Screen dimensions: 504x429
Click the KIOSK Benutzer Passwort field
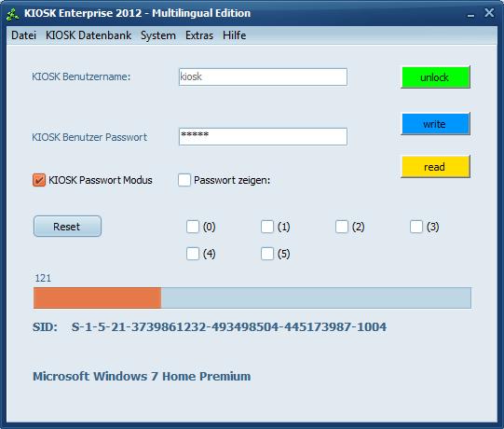(x=263, y=137)
